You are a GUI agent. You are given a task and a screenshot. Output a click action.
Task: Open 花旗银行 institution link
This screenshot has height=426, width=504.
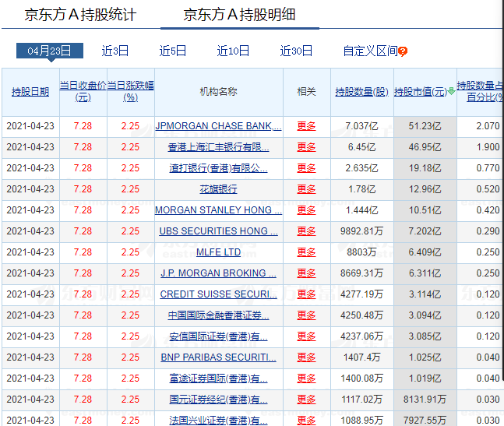pos(218,189)
